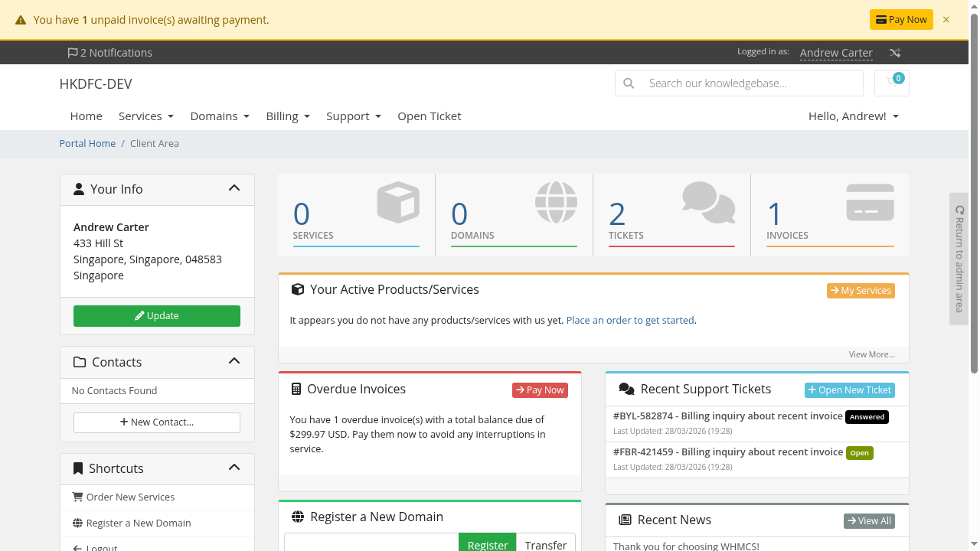Screen dimensions: 980x551
Task: Click the newspaper icon beside Recent News
Action: (x=625, y=520)
